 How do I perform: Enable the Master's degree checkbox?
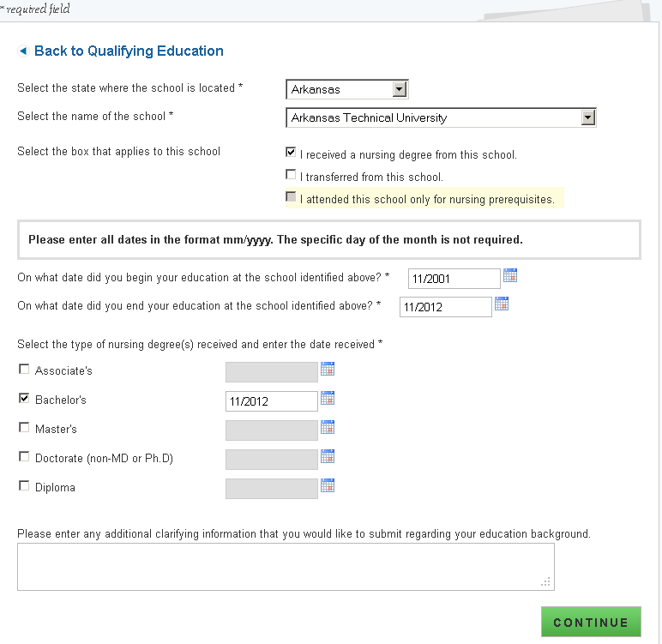24,427
